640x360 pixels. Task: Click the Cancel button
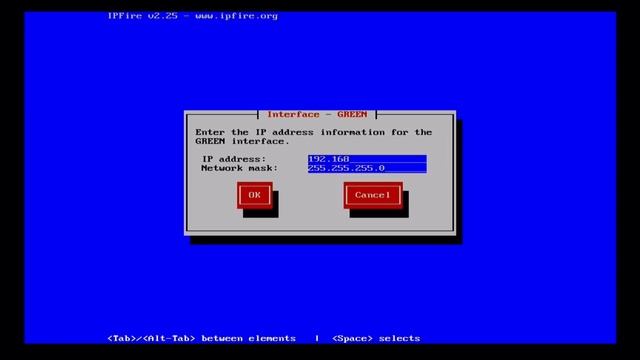(x=373, y=195)
